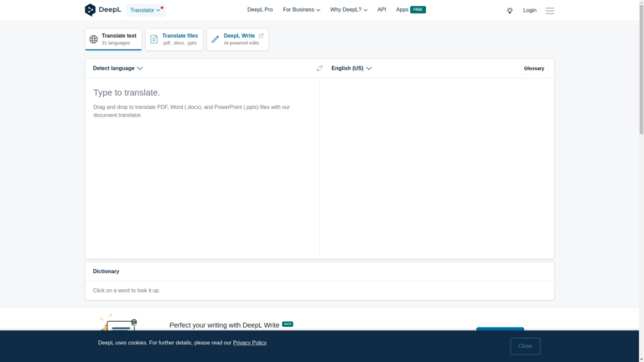Click the DeepL hexagon logo

90,10
